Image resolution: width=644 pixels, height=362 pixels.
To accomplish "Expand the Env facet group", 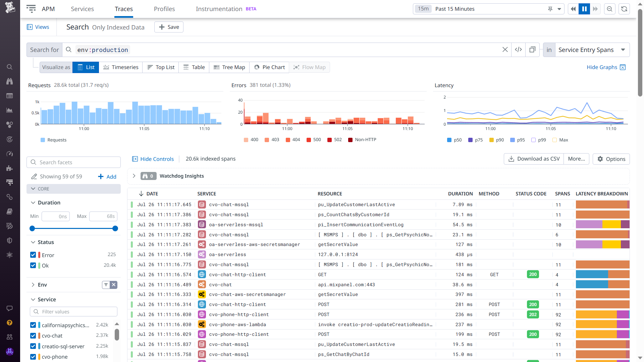I will [33, 285].
